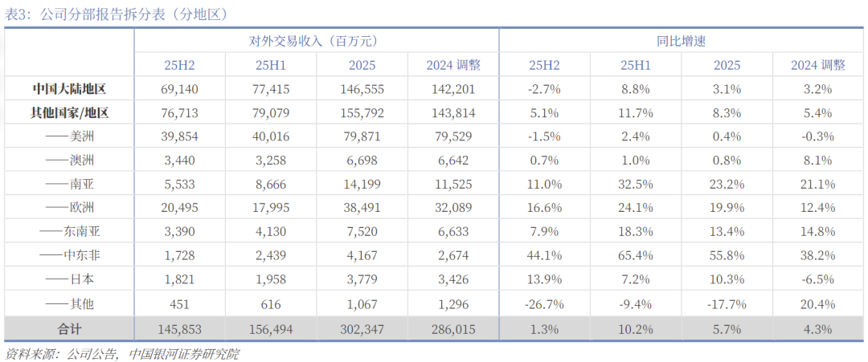Click the 中国大陆地区 row label

point(69,88)
